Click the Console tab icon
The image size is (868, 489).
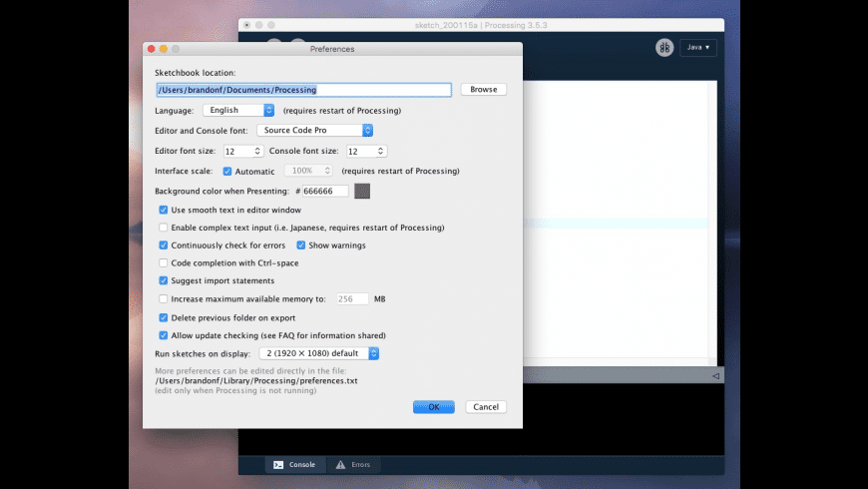pyautogui.click(x=278, y=465)
